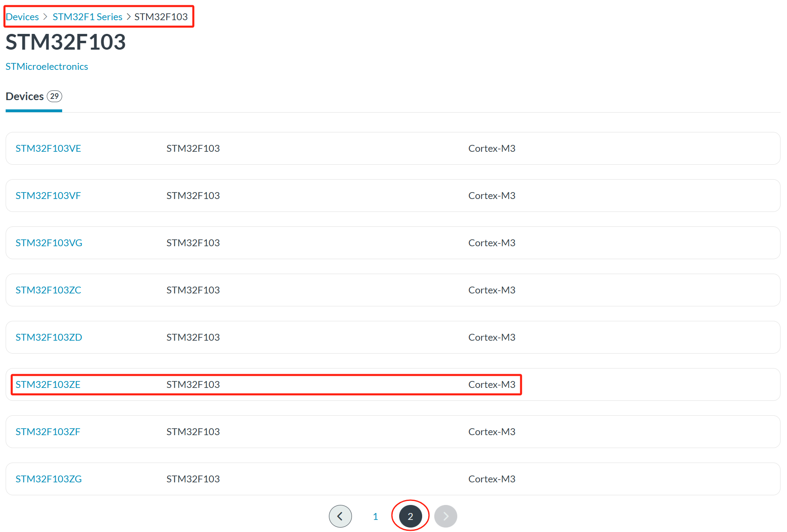Go to previous page arrow

340,516
